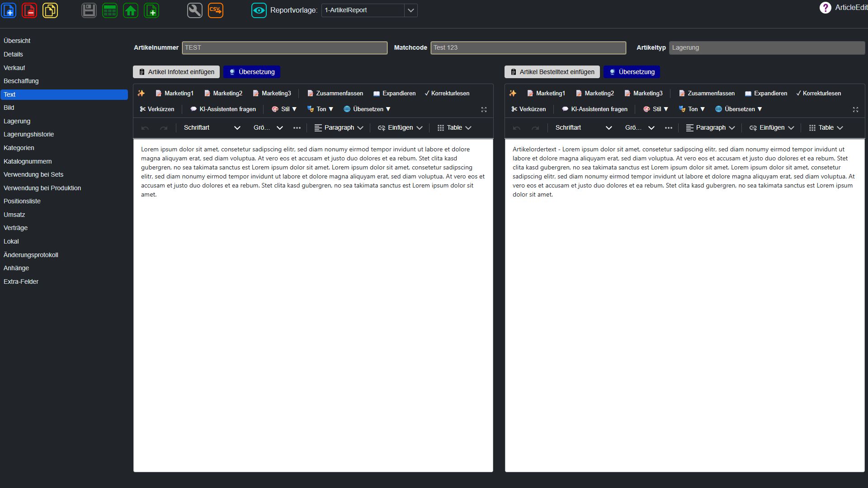868x488 pixels.
Task: Go to Änderungsprotokoll in sidebar
Action: (31, 255)
